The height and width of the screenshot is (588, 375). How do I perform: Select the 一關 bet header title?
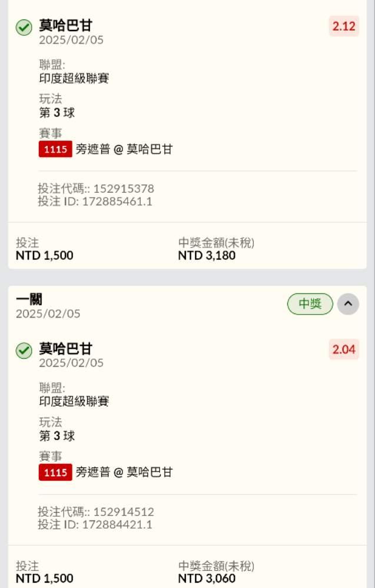tap(29, 300)
